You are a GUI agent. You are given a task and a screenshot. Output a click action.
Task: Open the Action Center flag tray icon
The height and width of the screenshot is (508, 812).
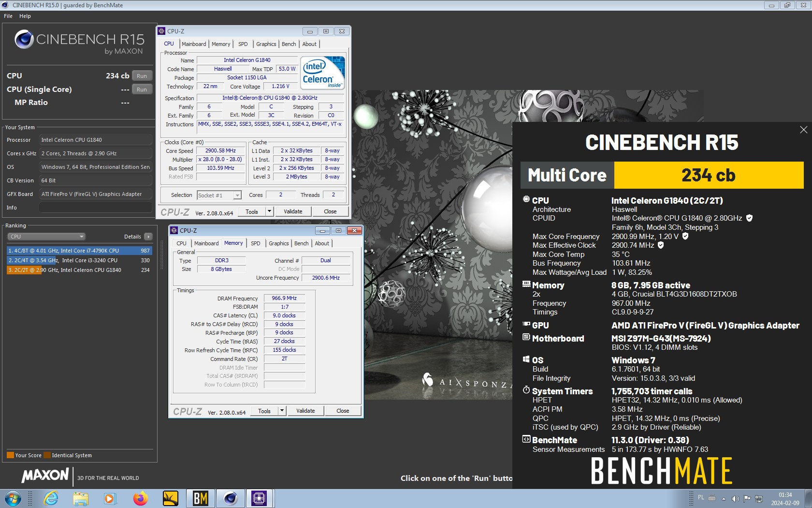(x=747, y=498)
